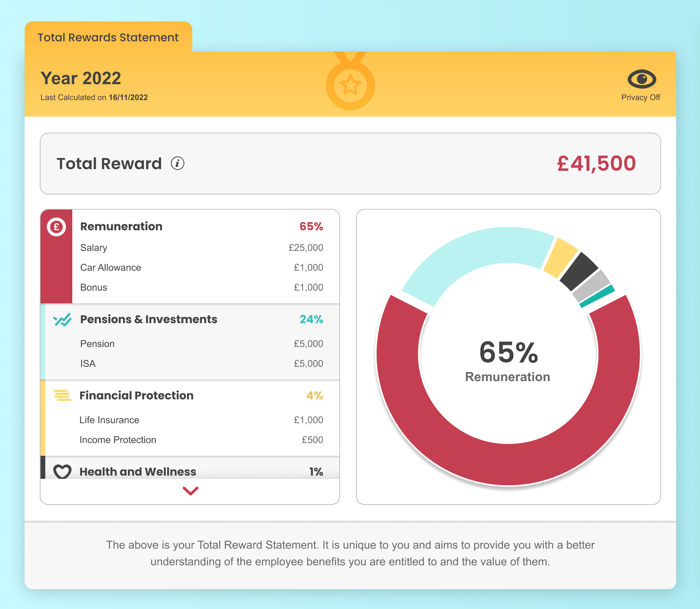Click the medal badge in the header
700x609 pixels.
(350, 82)
